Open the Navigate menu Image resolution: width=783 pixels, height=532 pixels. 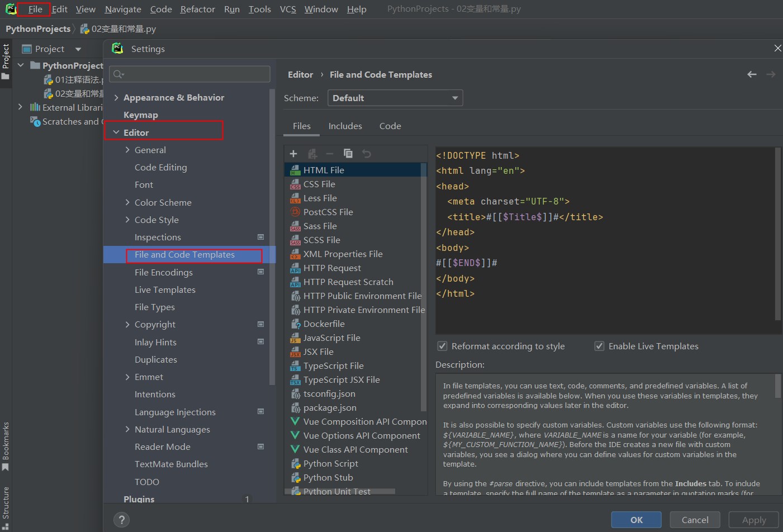123,9
